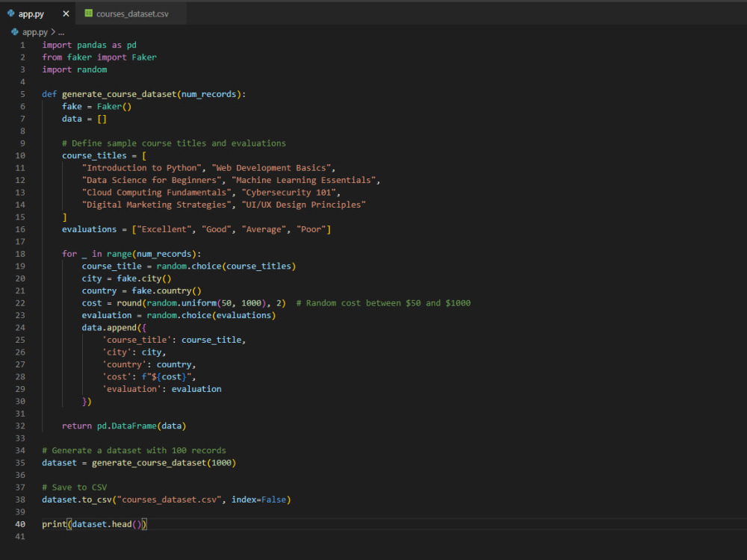Image resolution: width=747 pixels, height=560 pixels.
Task: Click the string "Web Development Basics"
Action: pos(272,168)
